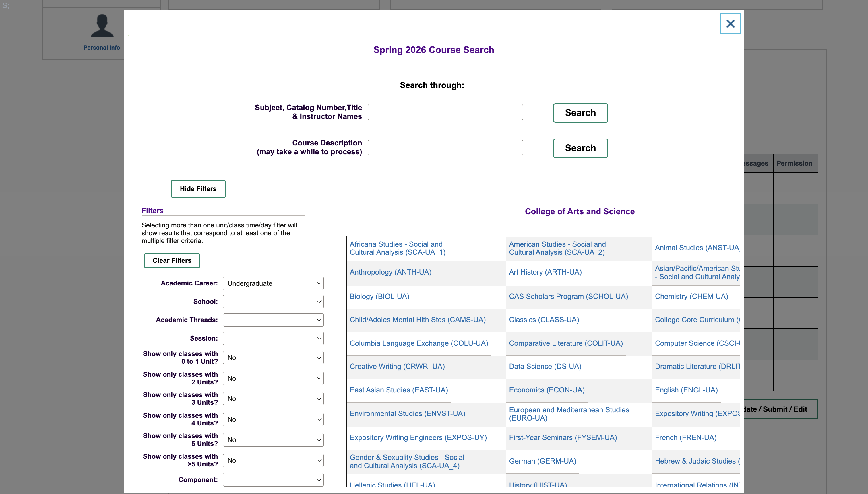The image size is (868, 494).
Task: Set classes with 3 Units filter to Yes
Action: click(273, 399)
